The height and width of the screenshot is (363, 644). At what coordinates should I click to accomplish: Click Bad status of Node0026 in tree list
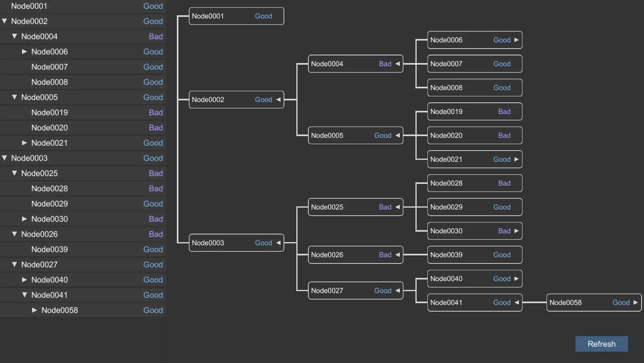[x=156, y=234]
